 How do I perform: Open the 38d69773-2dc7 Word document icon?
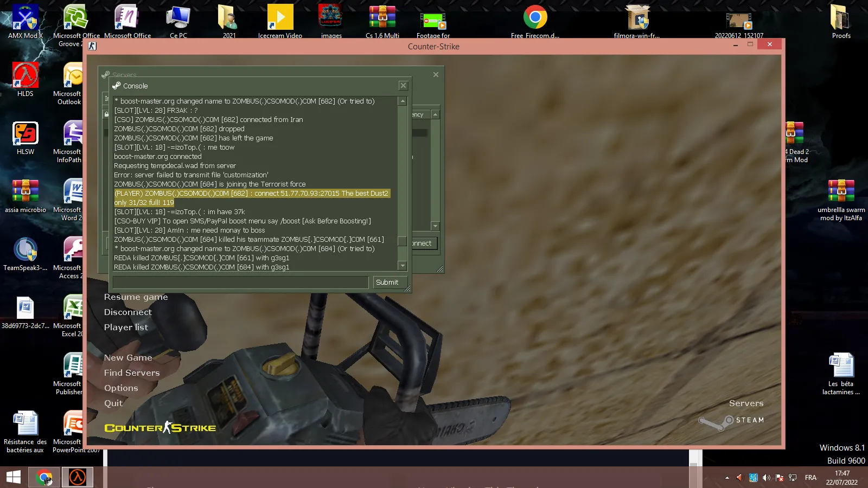click(25, 312)
